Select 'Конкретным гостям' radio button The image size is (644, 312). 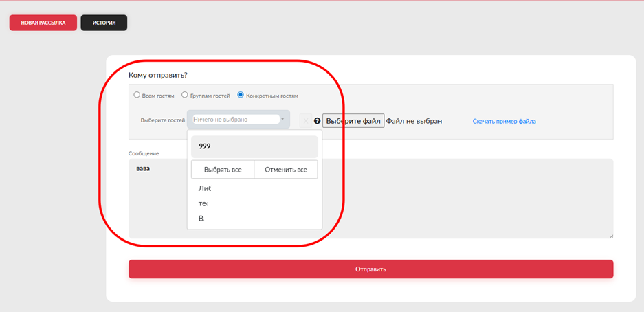coord(241,95)
